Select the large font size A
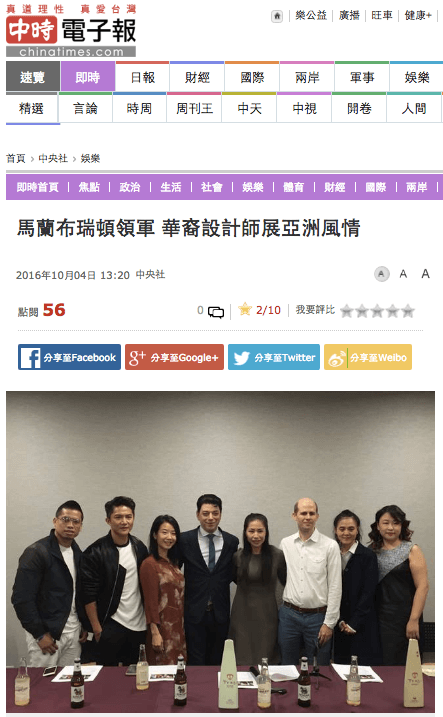The height and width of the screenshot is (717, 443). pyautogui.click(x=425, y=274)
